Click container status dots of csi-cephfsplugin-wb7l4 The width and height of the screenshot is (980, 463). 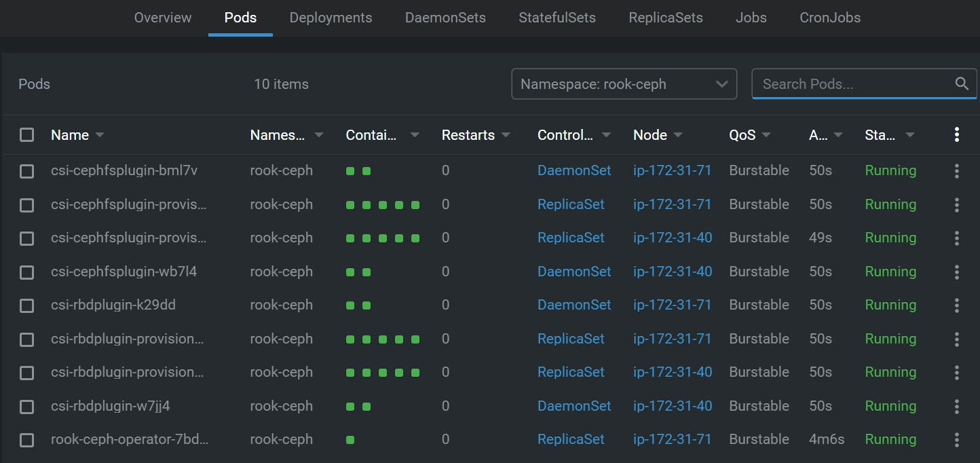coord(358,272)
